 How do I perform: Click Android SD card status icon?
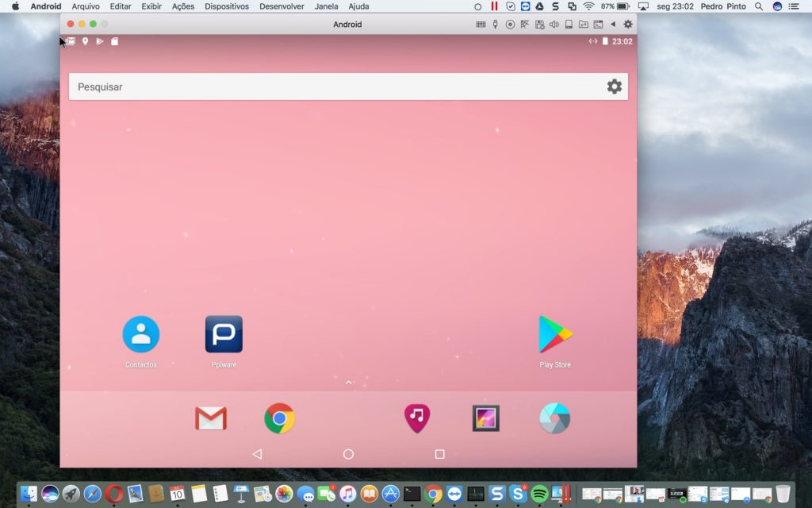114,41
